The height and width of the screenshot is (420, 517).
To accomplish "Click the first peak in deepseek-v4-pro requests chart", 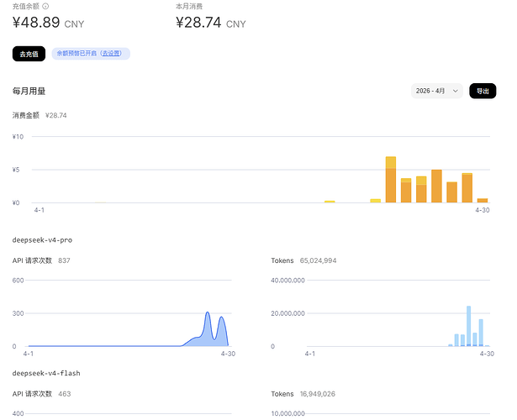I will tap(208, 313).
